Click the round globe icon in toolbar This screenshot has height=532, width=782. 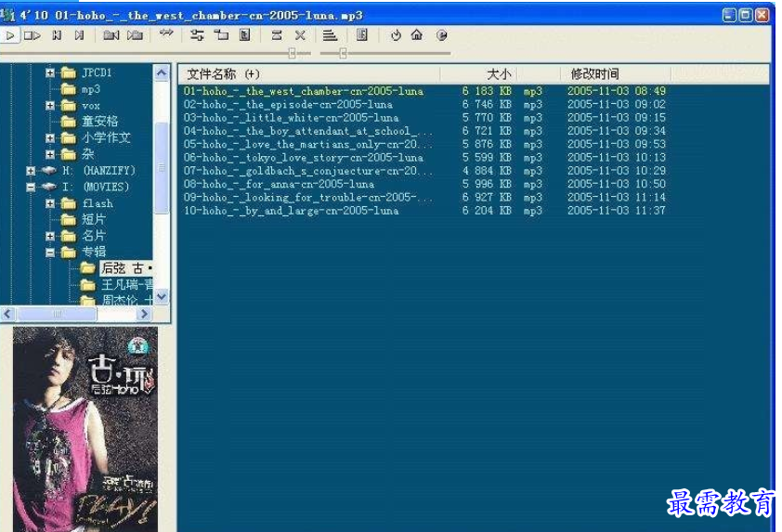click(441, 35)
